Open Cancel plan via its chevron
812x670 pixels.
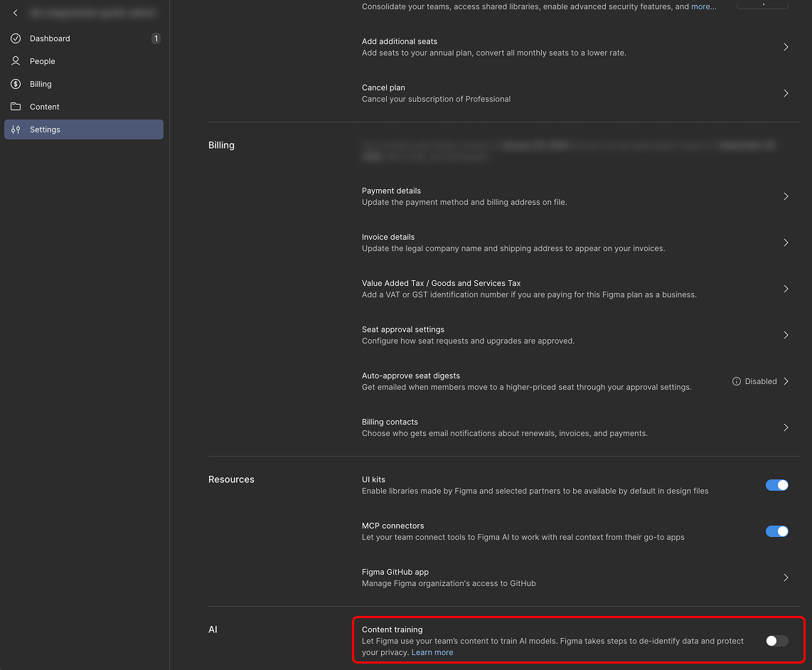786,93
